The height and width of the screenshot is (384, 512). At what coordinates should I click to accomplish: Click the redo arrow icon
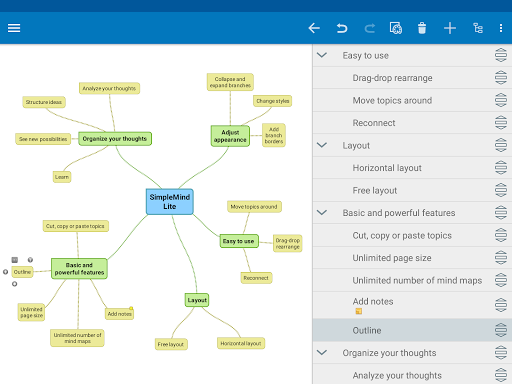369,28
